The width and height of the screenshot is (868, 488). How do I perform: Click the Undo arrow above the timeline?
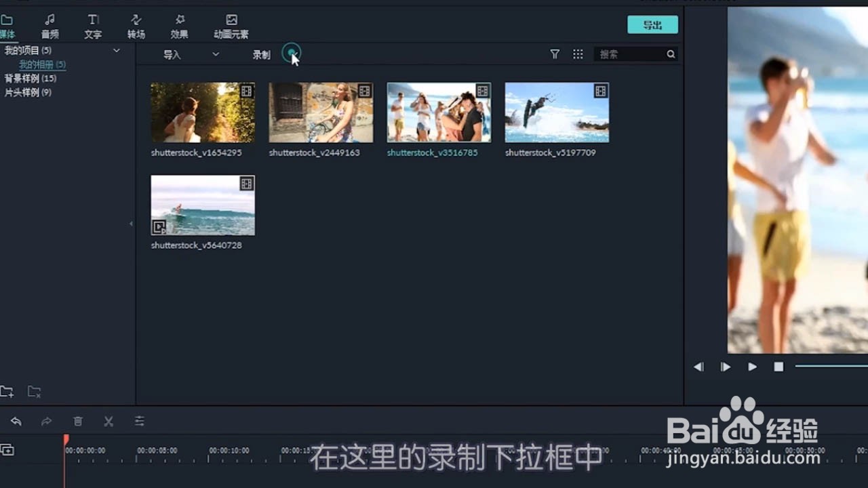click(x=16, y=421)
